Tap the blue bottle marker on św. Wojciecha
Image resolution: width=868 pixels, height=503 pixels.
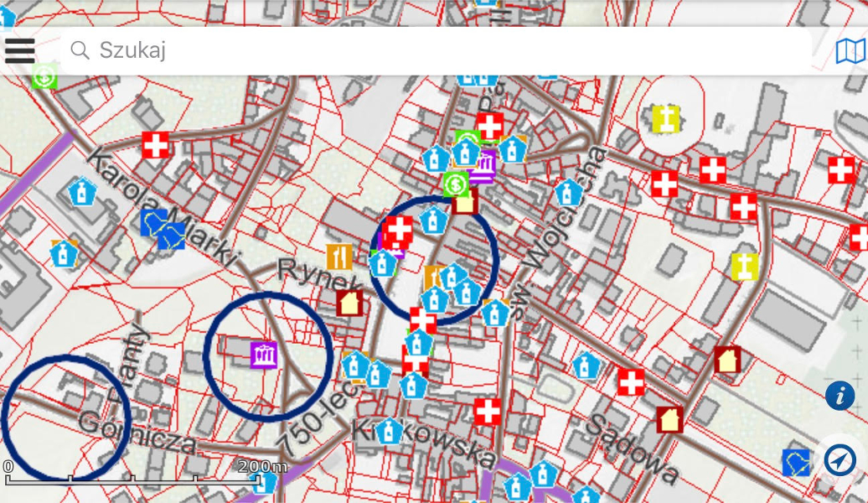pos(569,194)
